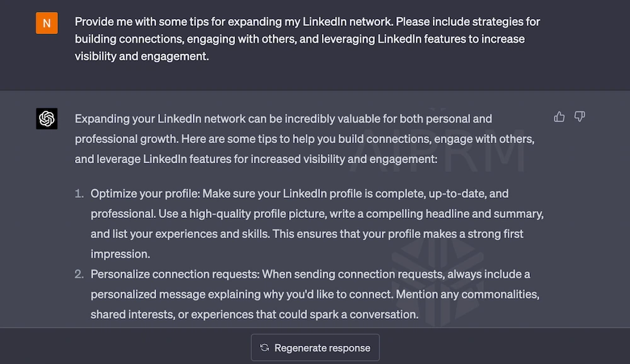Click the word 'impression.' ending item one
Viewport: 630px width, 364px height.
120,254
